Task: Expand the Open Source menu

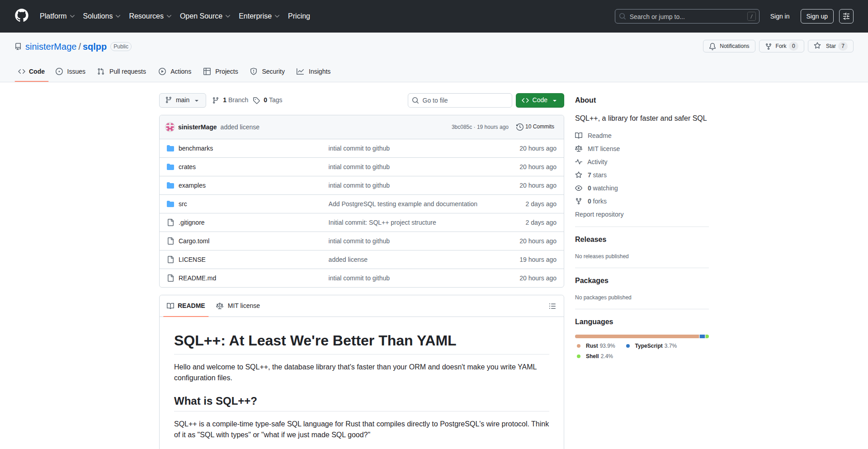Action: pos(205,16)
